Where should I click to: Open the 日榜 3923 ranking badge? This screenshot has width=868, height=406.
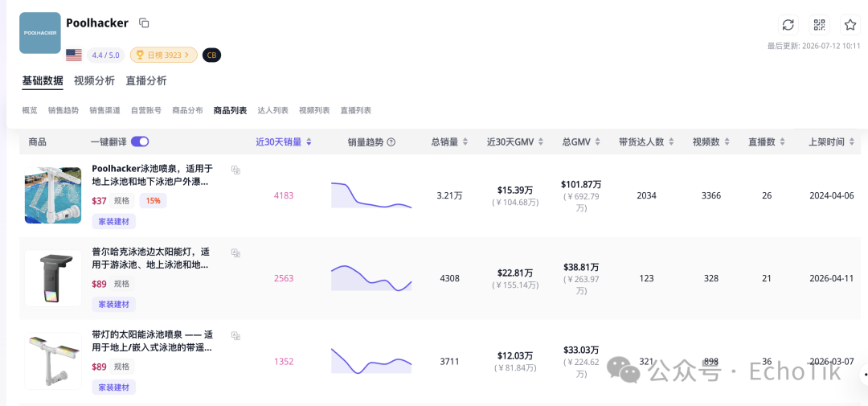tap(163, 55)
